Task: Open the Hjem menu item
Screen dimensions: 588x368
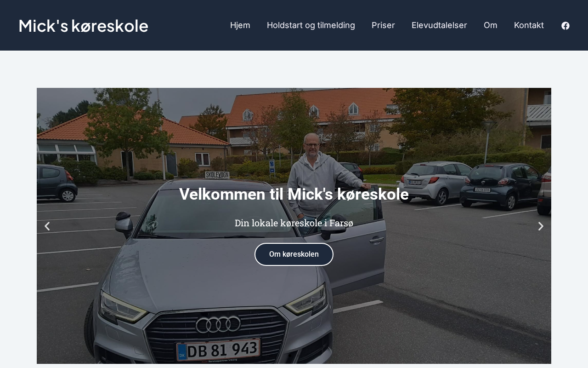Action: click(x=240, y=25)
